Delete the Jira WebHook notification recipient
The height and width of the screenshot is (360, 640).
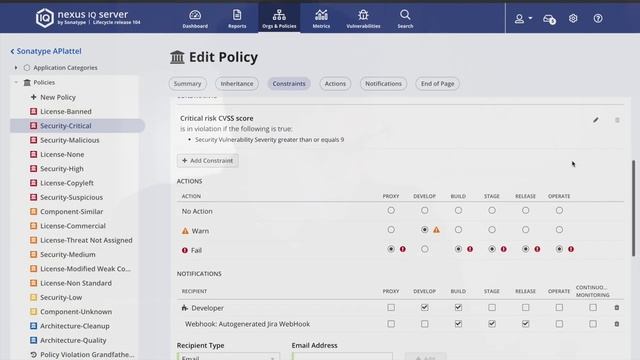tap(617, 324)
